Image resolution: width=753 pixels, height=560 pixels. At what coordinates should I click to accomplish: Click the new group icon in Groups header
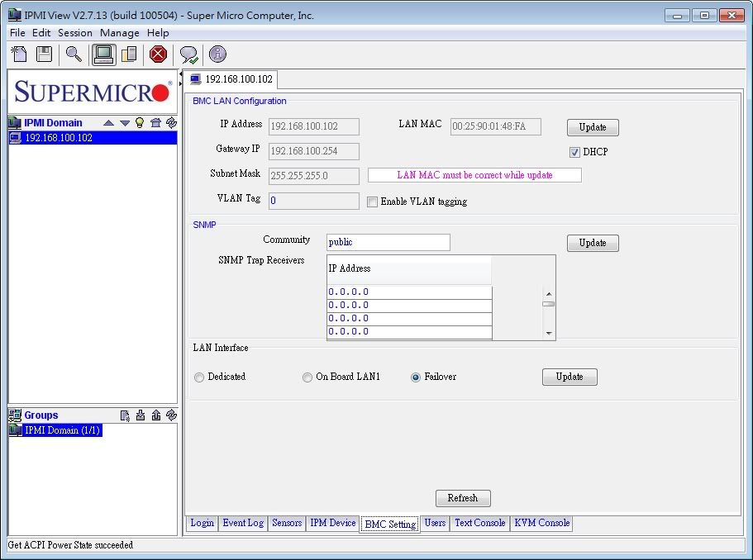click(x=125, y=415)
